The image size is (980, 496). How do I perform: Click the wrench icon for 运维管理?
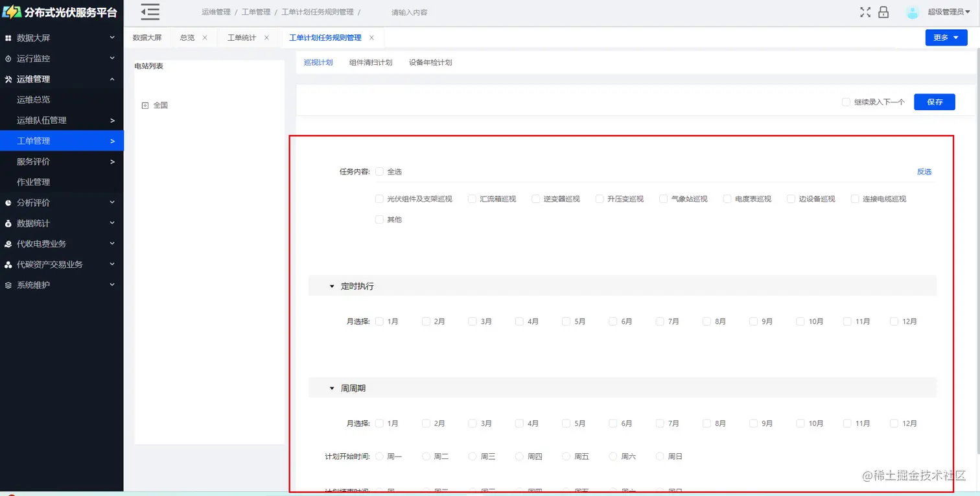pos(9,78)
